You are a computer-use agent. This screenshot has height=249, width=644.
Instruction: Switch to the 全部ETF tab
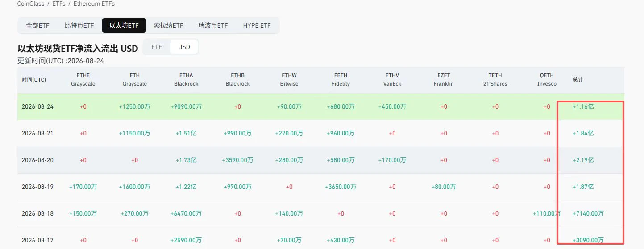37,25
